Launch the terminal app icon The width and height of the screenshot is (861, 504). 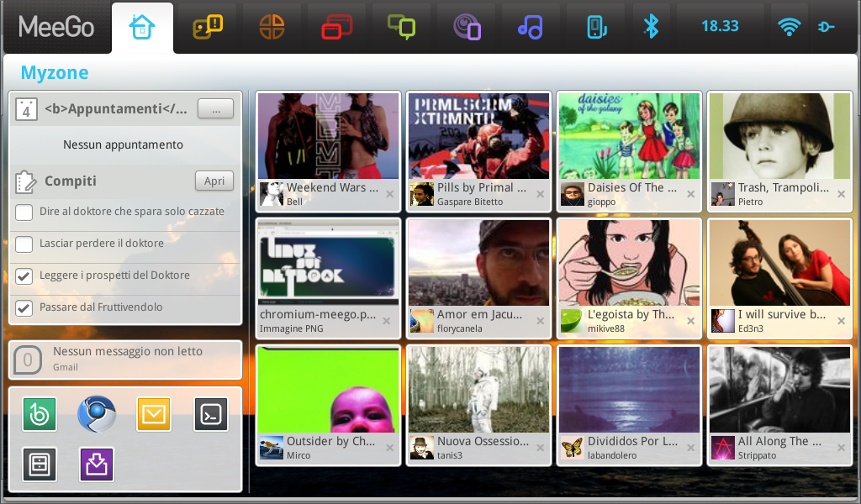tap(211, 415)
